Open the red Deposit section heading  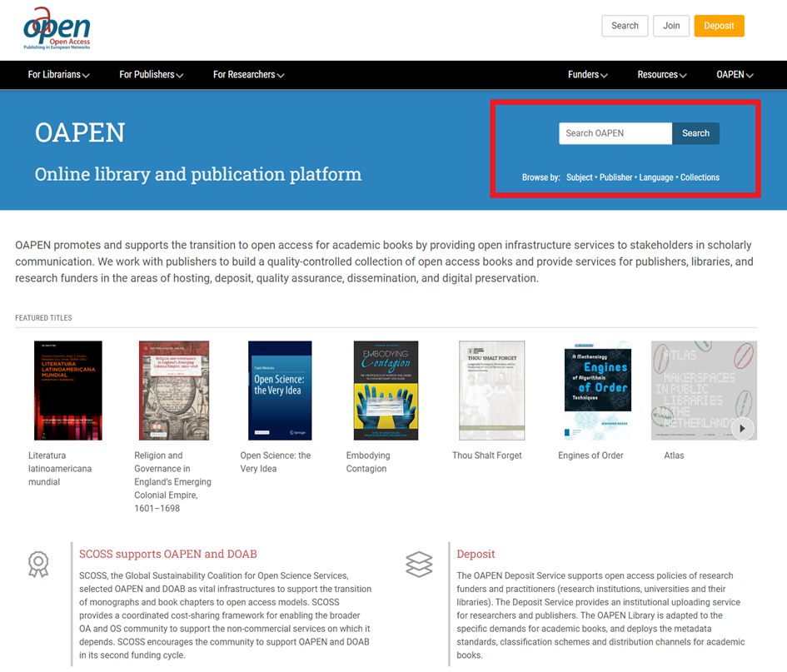(476, 554)
